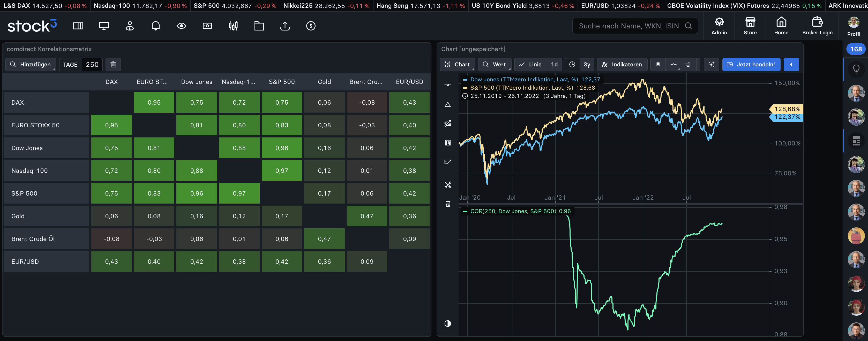Open Broker Login

click(817, 26)
